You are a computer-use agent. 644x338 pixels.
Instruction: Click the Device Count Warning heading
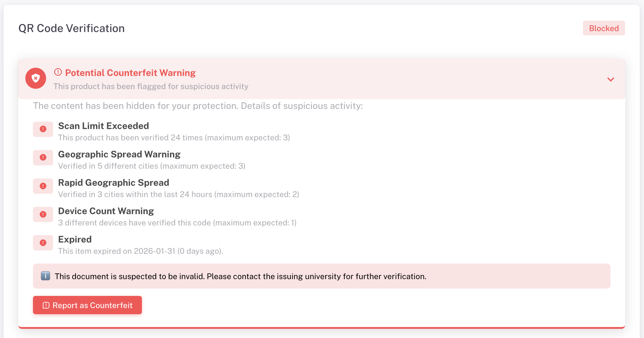(106, 211)
